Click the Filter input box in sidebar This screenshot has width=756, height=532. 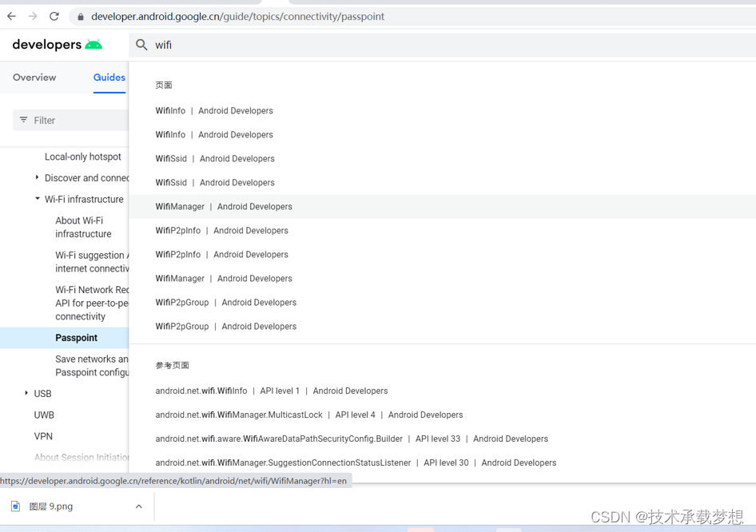click(x=71, y=120)
